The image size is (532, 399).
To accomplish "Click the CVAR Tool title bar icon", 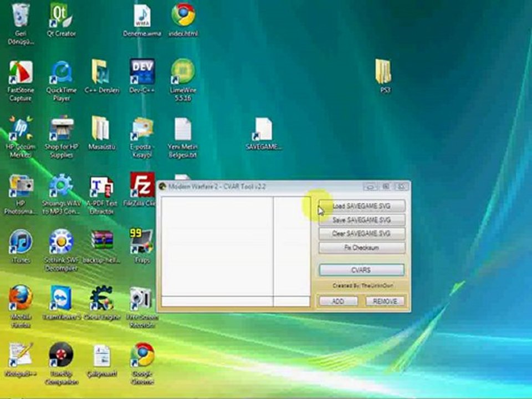I will (162, 186).
